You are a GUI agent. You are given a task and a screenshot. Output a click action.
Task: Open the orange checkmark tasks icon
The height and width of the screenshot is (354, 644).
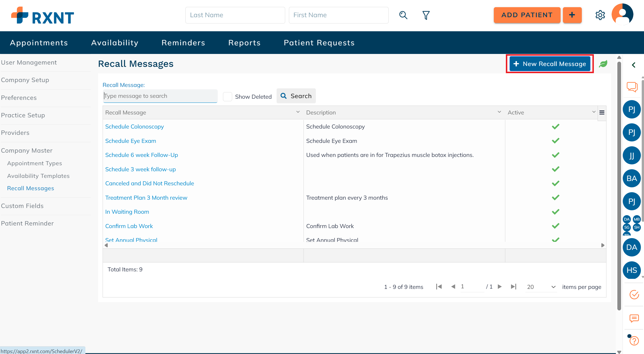tap(634, 295)
